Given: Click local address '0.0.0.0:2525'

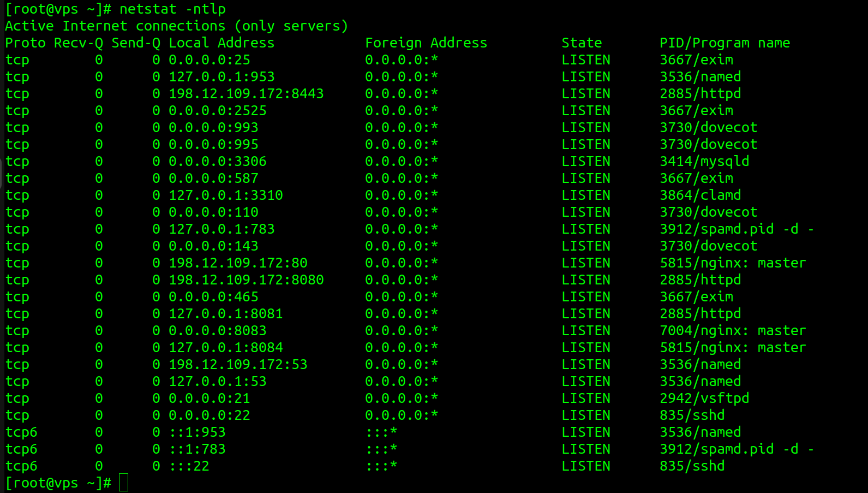Looking at the screenshot, I should click(218, 111).
